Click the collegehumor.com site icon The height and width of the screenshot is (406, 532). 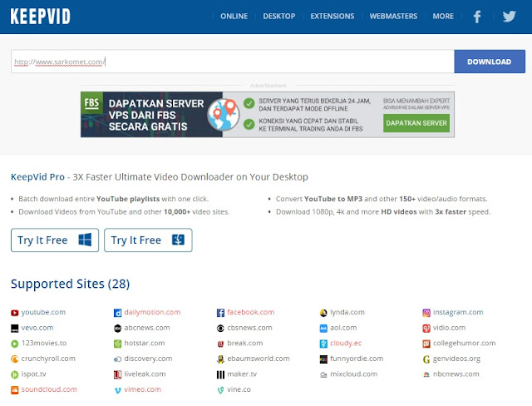[426, 344]
